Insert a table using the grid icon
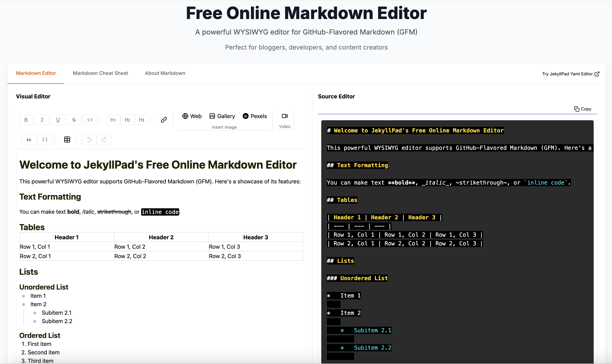The height and width of the screenshot is (364, 612). point(67,139)
